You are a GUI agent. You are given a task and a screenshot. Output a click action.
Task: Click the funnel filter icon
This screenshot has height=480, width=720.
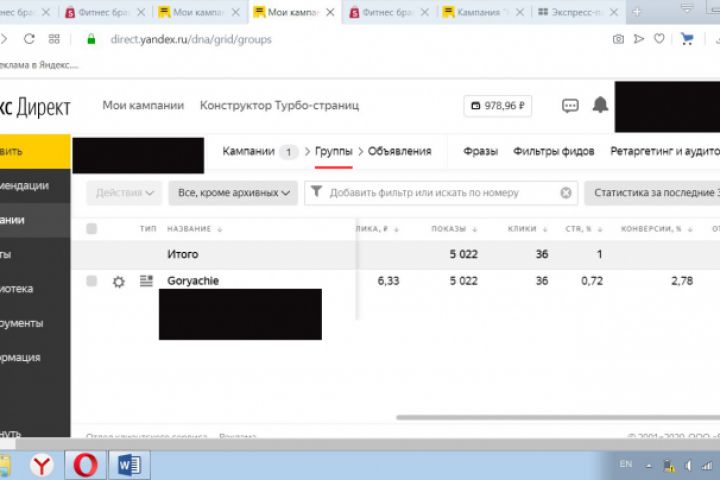click(316, 192)
